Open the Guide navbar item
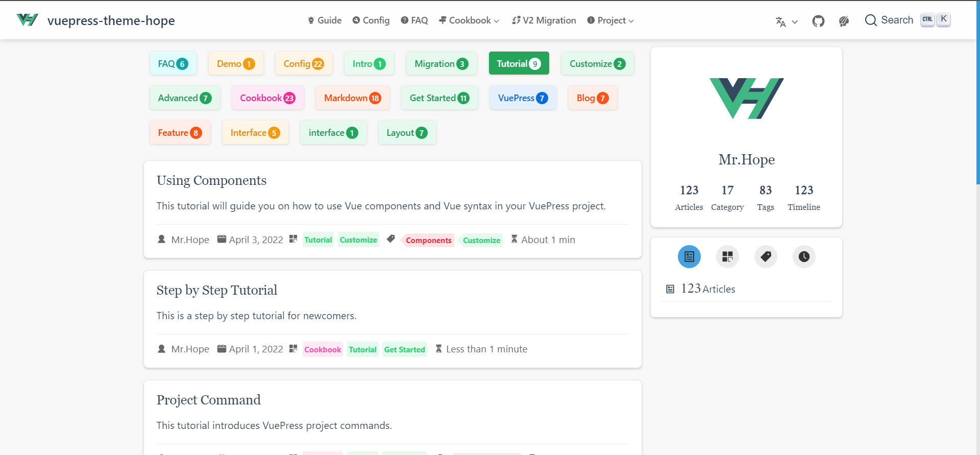The width and height of the screenshot is (980, 455). [x=325, y=20]
